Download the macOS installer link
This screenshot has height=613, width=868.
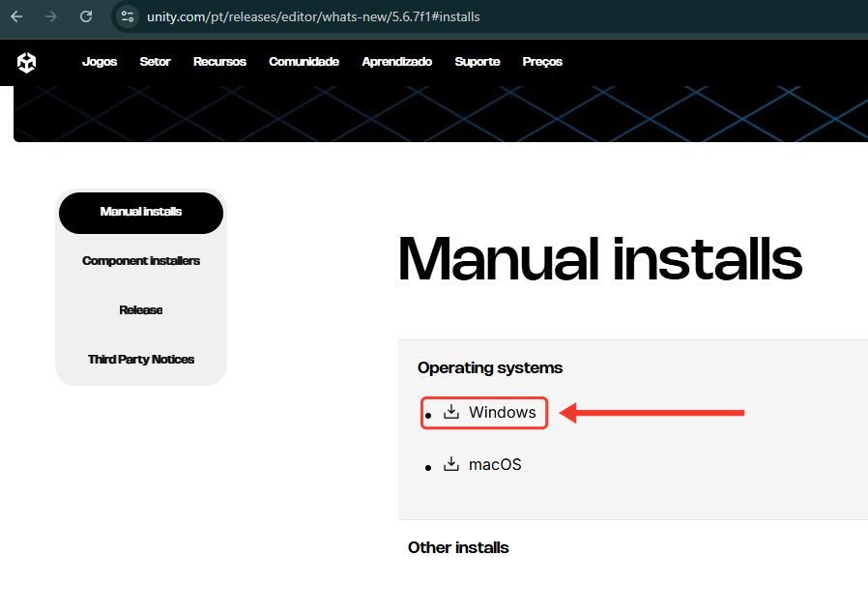[495, 465]
